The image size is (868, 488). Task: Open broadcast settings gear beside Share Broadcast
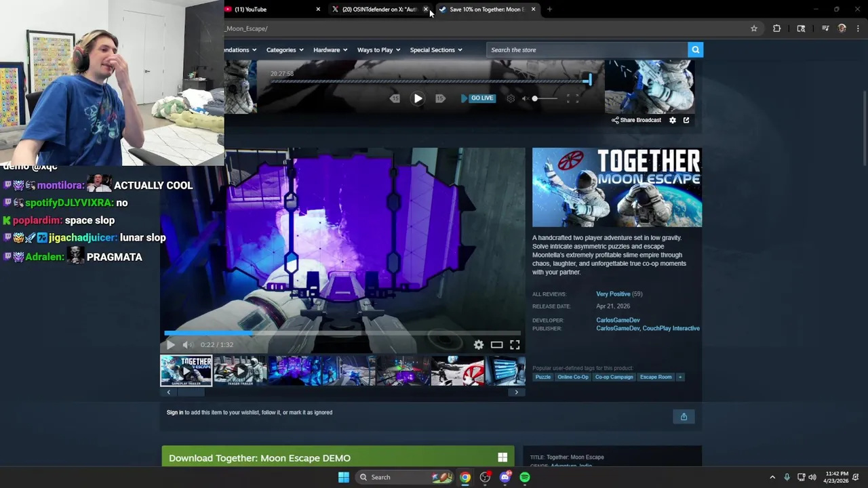click(673, 120)
